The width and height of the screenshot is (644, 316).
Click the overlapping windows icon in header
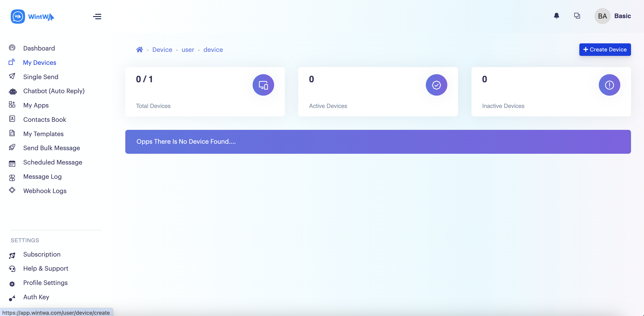pyautogui.click(x=577, y=16)
